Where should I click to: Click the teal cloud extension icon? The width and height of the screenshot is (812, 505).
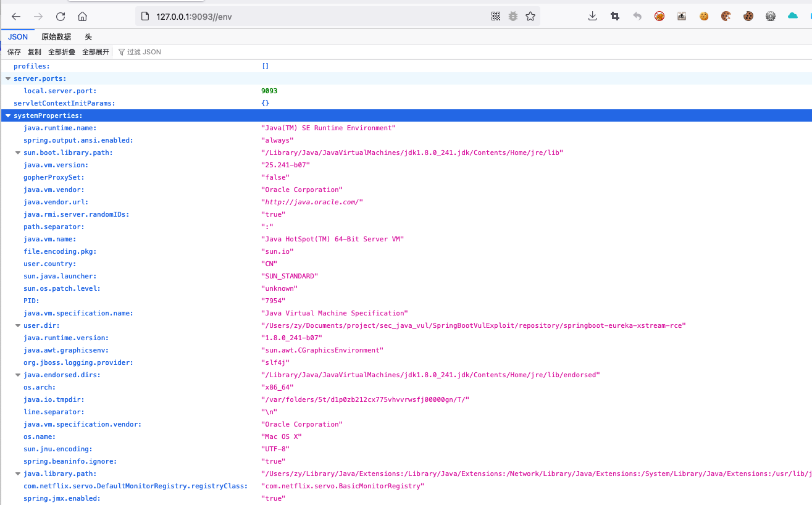pyautogui.click(x=793, y=16)
